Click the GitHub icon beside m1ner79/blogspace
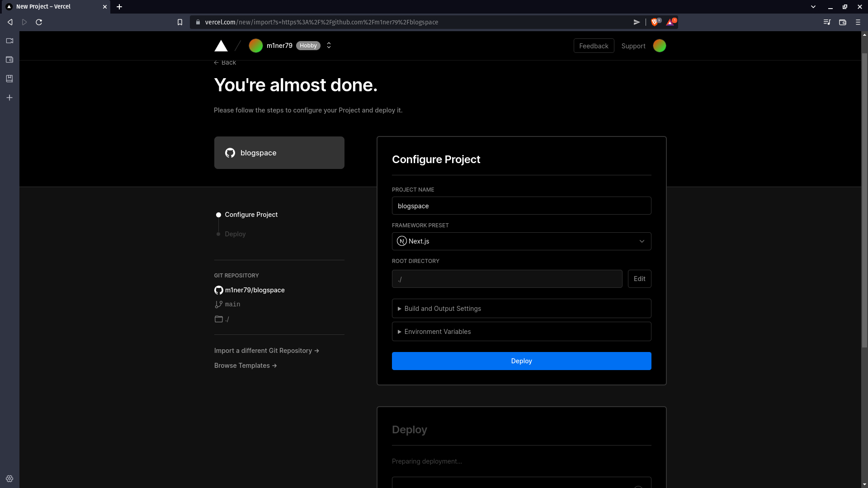868x488 pixels. point(219,290)
